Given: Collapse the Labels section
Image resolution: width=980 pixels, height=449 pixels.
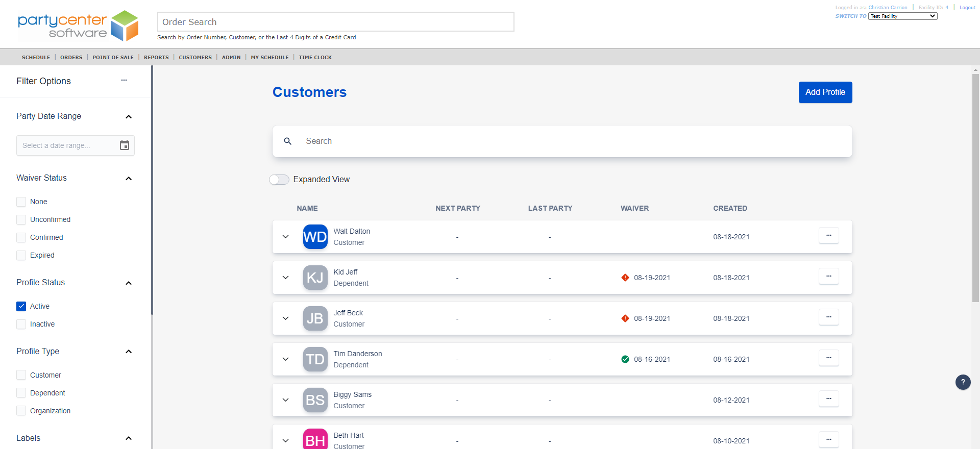Looking at the screenshot, I should 129,438.
